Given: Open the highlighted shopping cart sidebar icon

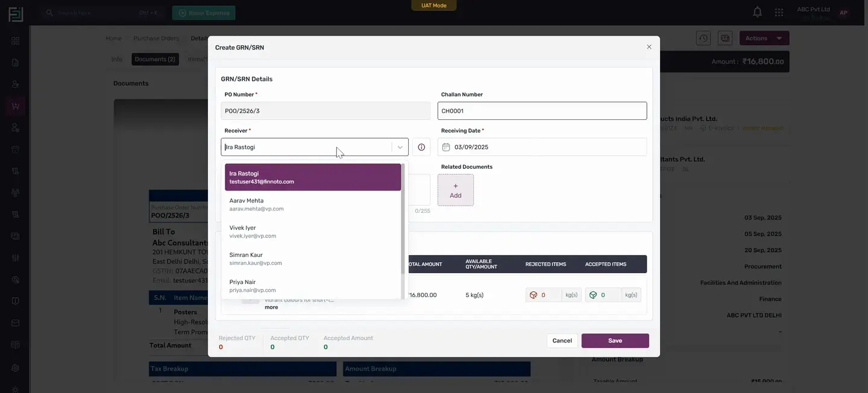Looking at the screenshot, I should (15, 106).
